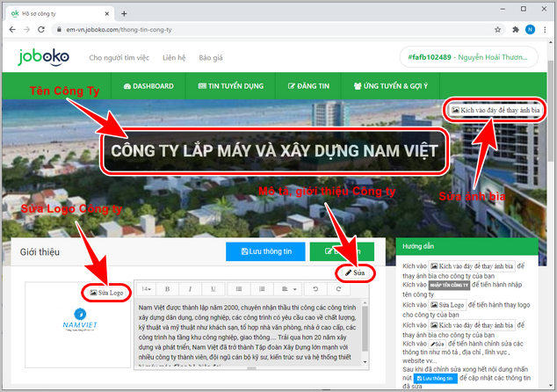
Task: Open the paragraph alignment dropdown
Action: pos(288,289)
